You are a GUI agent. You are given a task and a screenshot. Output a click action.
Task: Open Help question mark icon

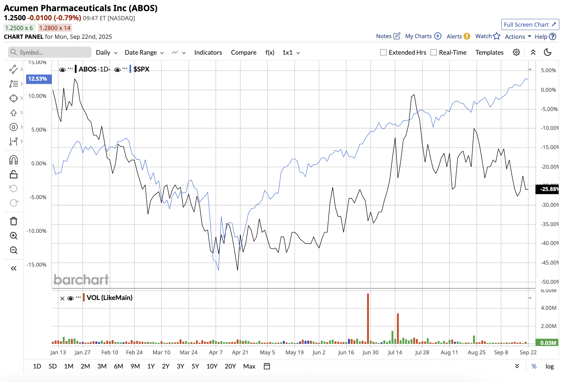click(x=553, y=36)
